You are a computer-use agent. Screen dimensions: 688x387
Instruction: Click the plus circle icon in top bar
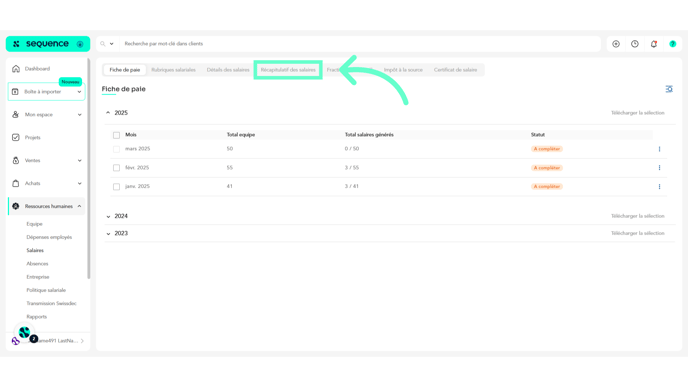tap(616, 44)
